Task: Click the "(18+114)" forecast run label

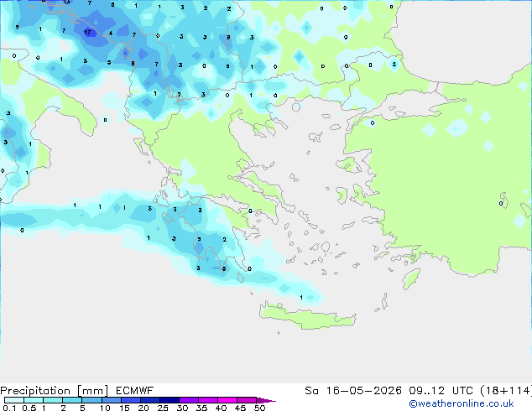Action: coord(506,391)
